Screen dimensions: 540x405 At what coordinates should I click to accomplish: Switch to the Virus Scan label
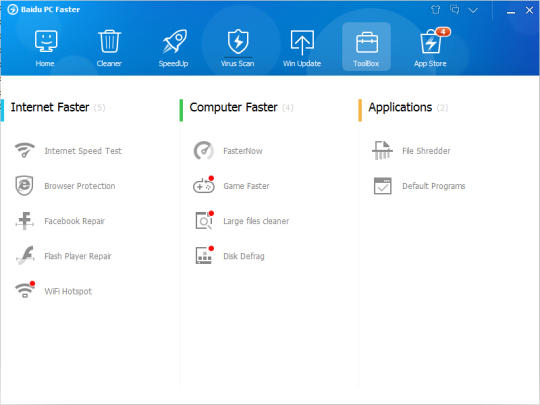238,63
